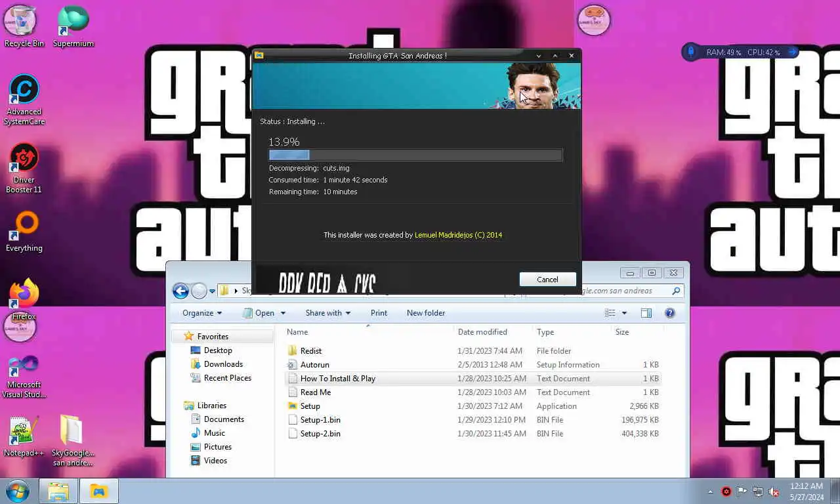The width and height of the screenshot is (840, 504).
Task: Launch the Notepad++ desktop icon
Action: pos(24,436)
